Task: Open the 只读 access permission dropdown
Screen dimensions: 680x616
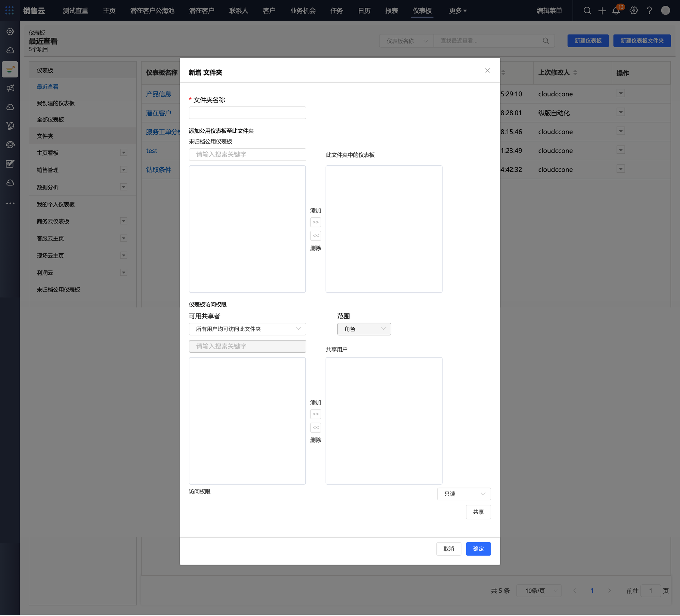Action: pyautogui.click(x=464, y=494)
